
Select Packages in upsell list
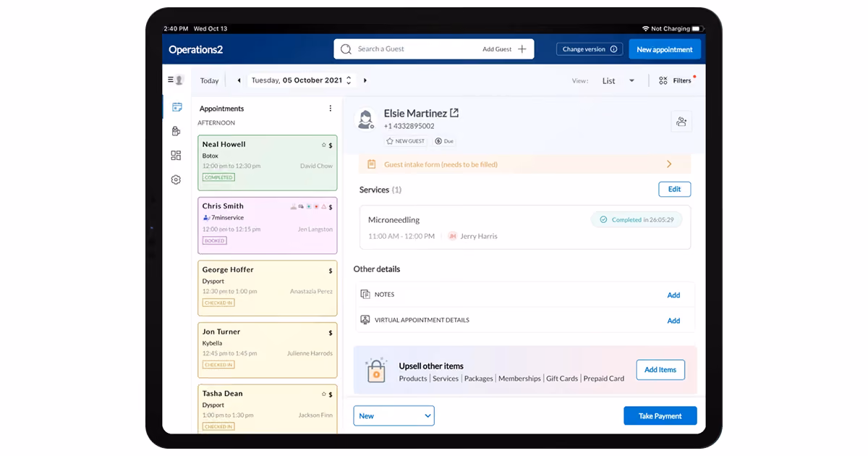click(x=479, y=379)
